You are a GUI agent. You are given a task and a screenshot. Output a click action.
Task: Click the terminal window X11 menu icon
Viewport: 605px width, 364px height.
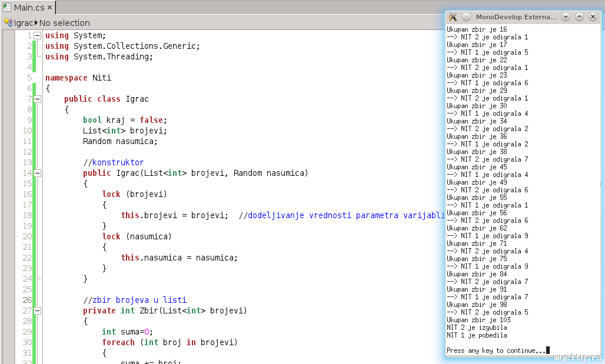coord(453,17)
